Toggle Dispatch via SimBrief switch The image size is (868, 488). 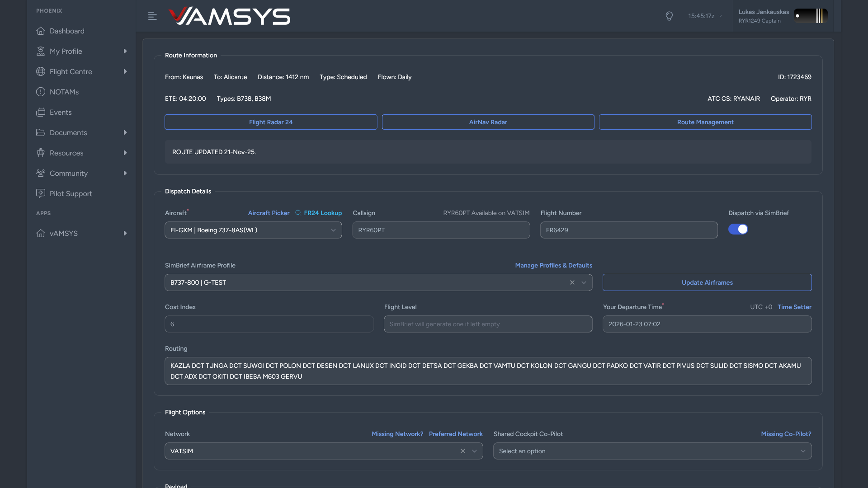click(x=738, y=230)
